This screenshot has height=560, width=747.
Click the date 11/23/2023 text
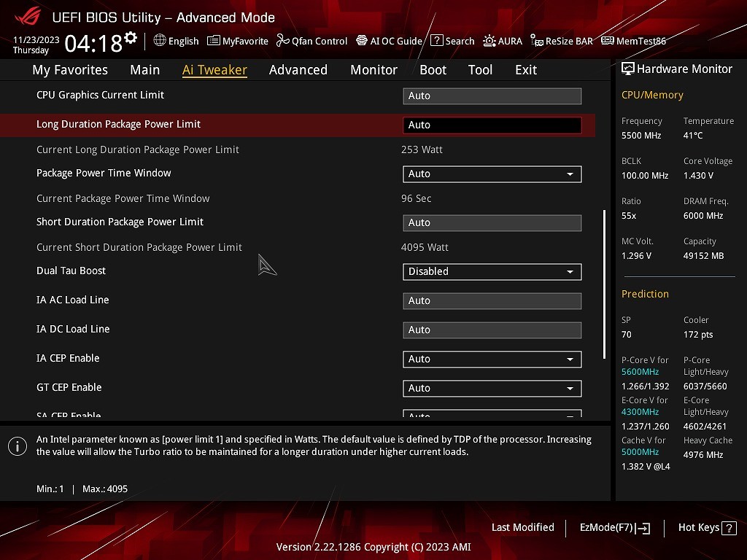click(x=36, y=40)
